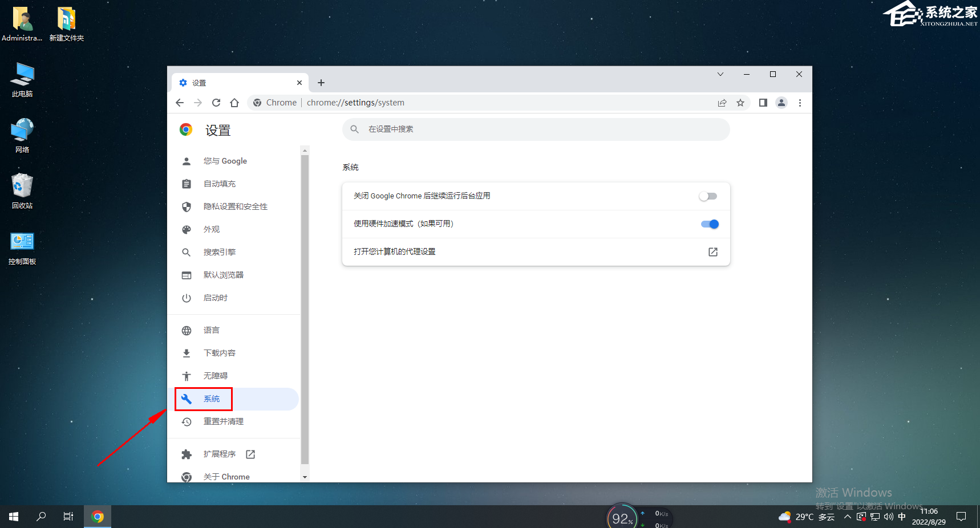Click the home button icon
Image resolution: width=980 pixels, height=528 pixels.
click(234, 103)
